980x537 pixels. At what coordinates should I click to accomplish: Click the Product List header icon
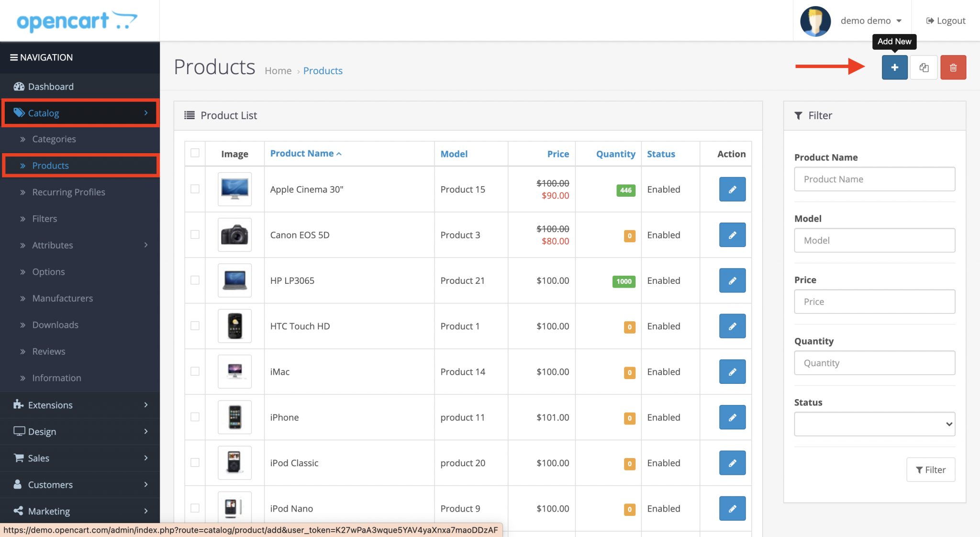pyautogui.click(x=189, y=115)
